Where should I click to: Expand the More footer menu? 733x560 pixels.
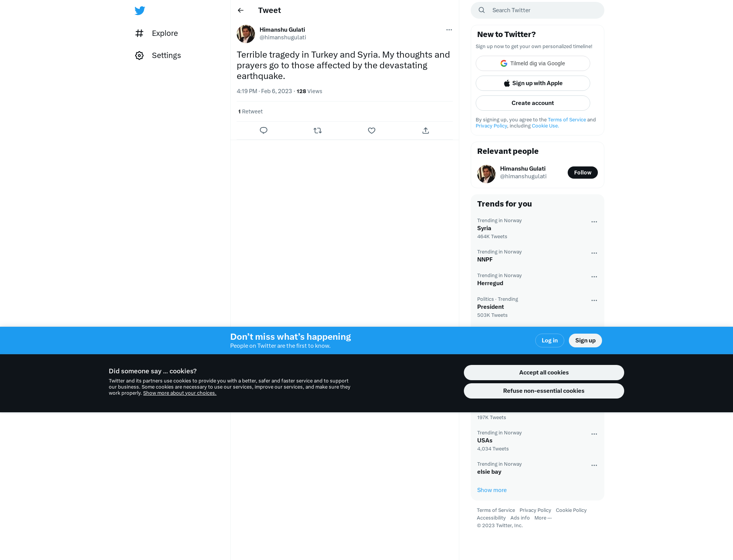[543, 518]
